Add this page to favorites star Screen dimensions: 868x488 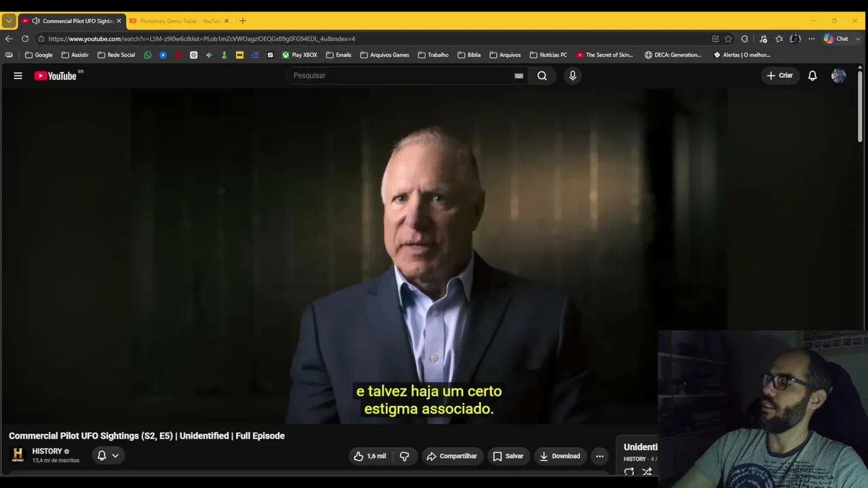pos(728,39)
